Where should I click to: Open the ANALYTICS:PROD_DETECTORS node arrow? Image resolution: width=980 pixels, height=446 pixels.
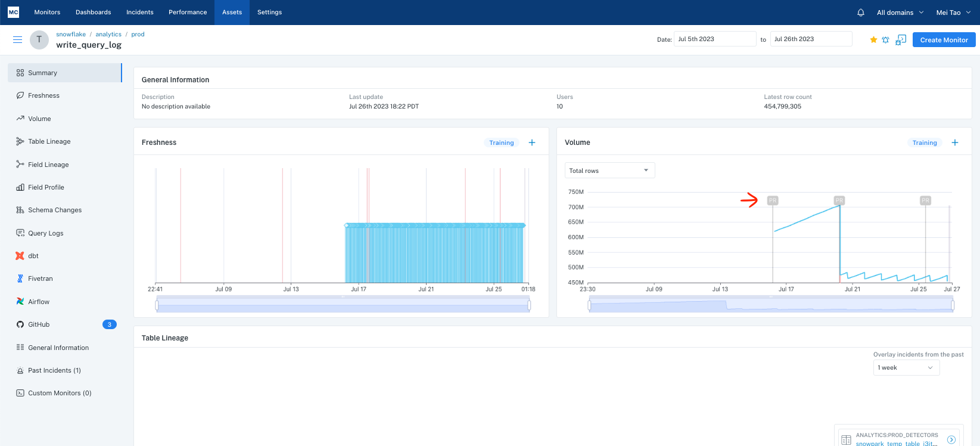(x=951, y=439)
